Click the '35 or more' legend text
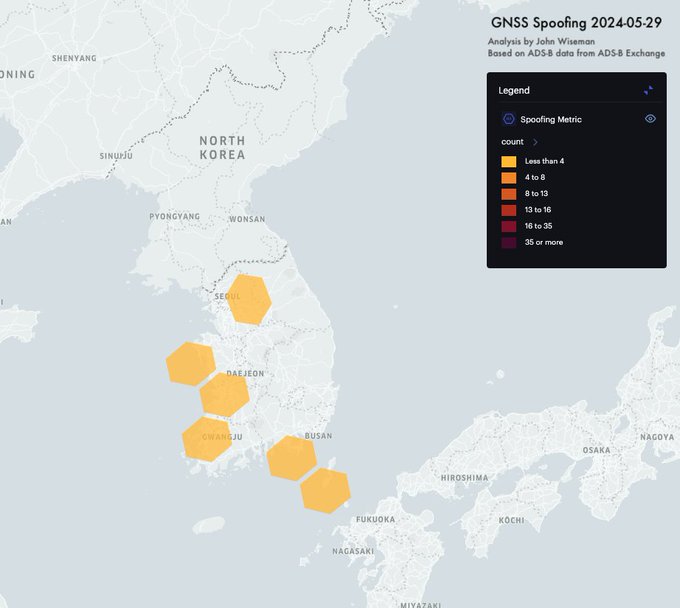680x608 pixels. point(544,242)
